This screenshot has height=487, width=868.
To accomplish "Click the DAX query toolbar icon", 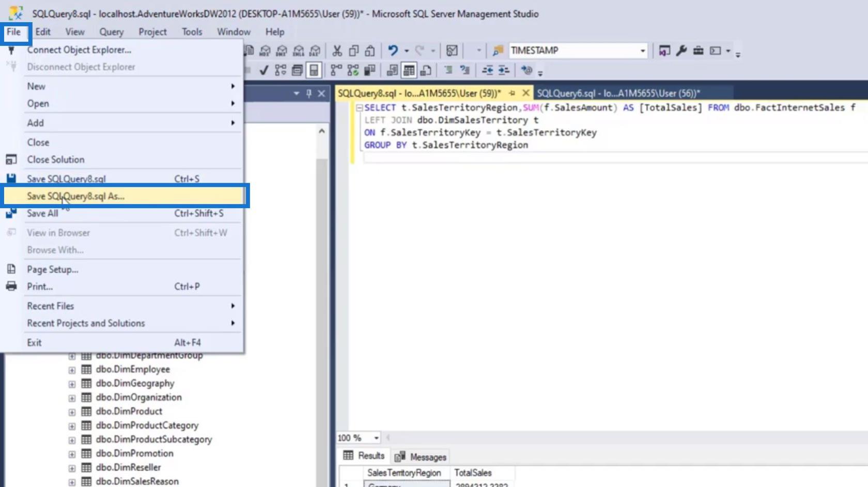I will click(315, 51).
